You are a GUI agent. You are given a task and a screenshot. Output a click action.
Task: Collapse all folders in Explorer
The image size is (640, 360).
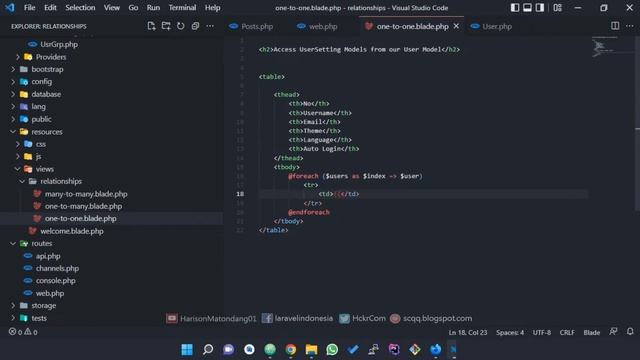[195, 26]
